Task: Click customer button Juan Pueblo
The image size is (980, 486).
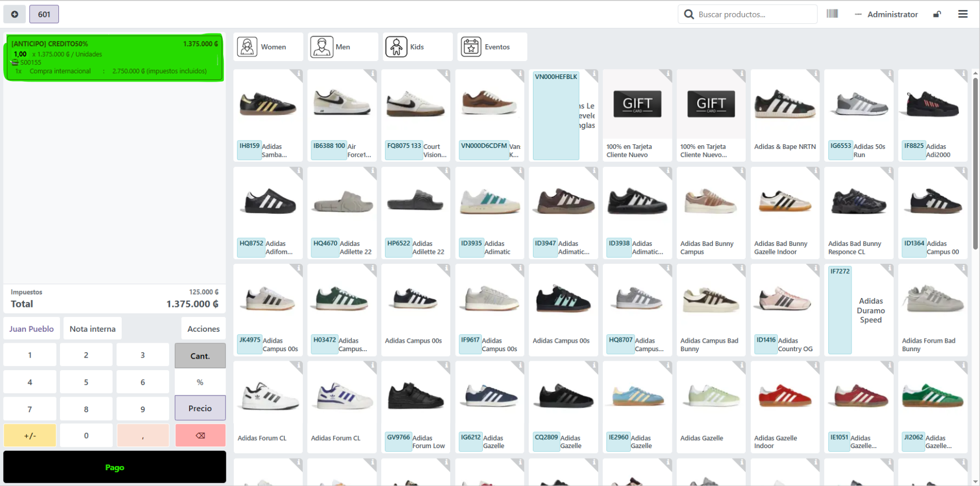Action: click(32, 329)
